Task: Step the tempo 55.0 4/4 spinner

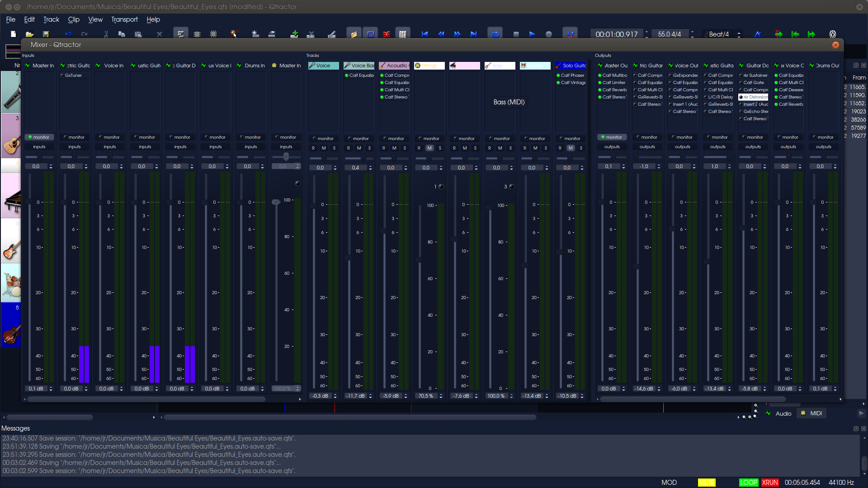Action: click(x=692, y=34)
